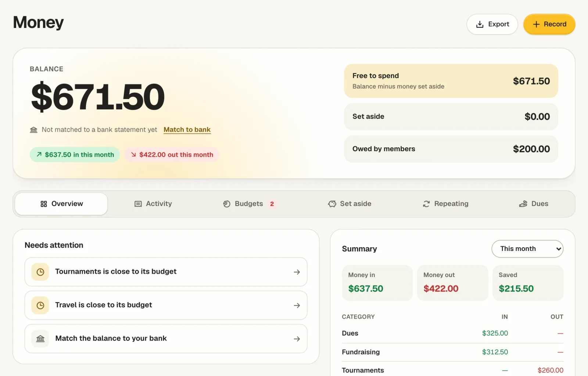Click the Export download icon

point(480,24)
